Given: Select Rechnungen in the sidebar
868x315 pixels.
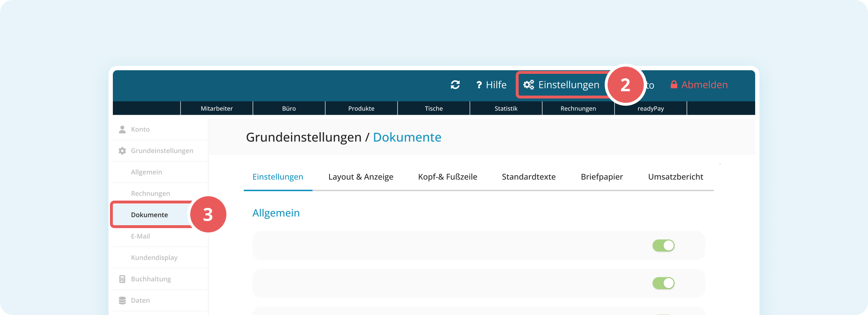Looking at the screenshot, I should (160, 193).
